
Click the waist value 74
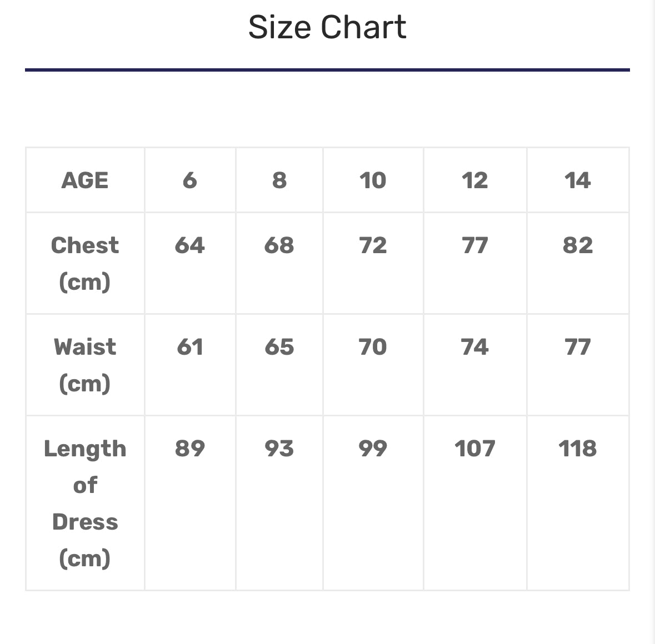click(x=475, y=347)
